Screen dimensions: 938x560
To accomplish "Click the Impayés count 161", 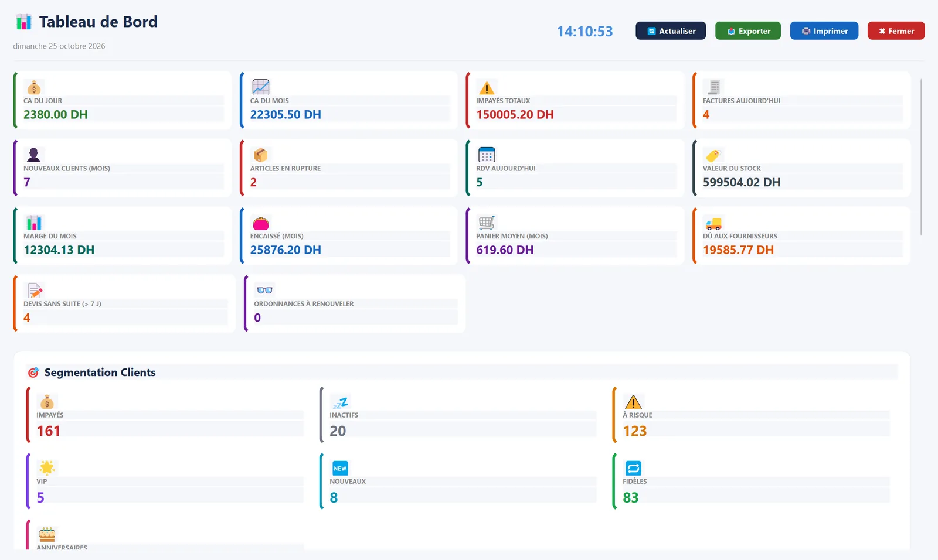I will 49,431.
